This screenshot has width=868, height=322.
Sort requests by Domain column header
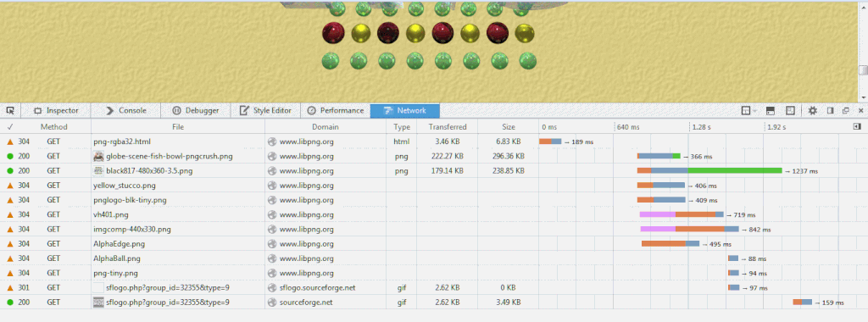pyautogui.click(x=325, y=127)
